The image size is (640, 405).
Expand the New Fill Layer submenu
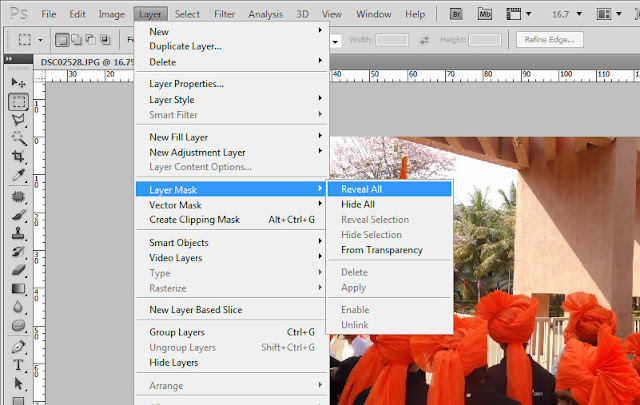click(x=232, y=137)
